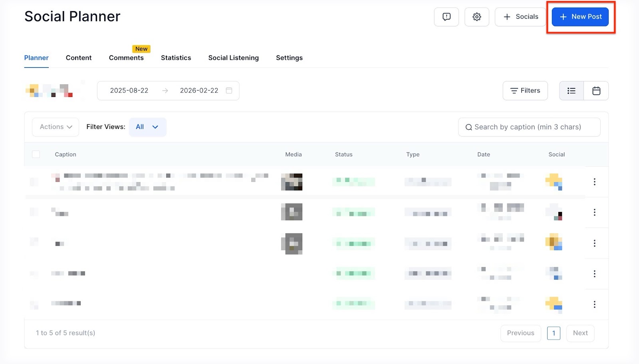This screenshot has height=364, width=639.
Task: Switch to the Content tab
Action: [x=79, y=58]
